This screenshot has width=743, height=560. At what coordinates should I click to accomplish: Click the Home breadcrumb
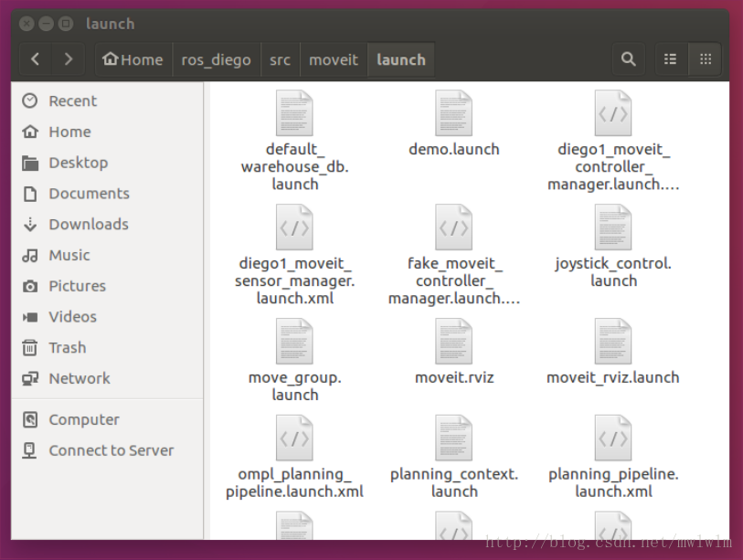(x=133, y=59)
